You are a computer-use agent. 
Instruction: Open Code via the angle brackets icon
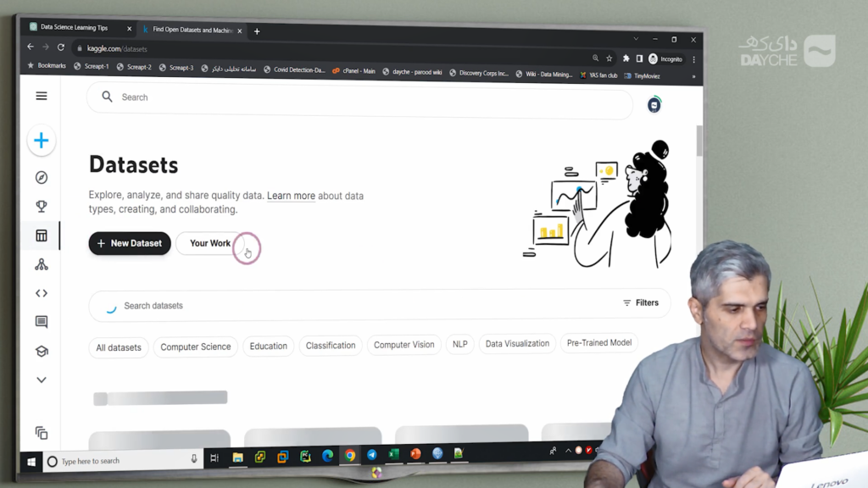coord(42,293)
